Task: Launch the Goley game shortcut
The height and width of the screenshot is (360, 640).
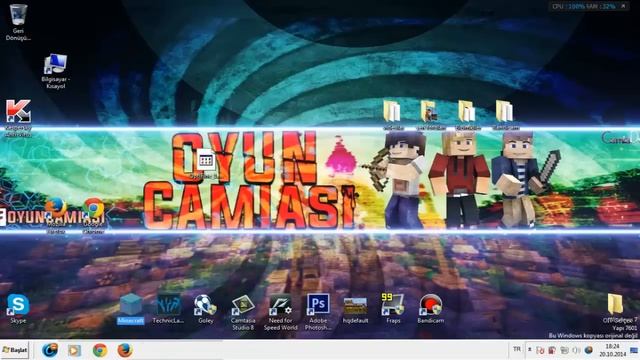Action: (205, 309)
